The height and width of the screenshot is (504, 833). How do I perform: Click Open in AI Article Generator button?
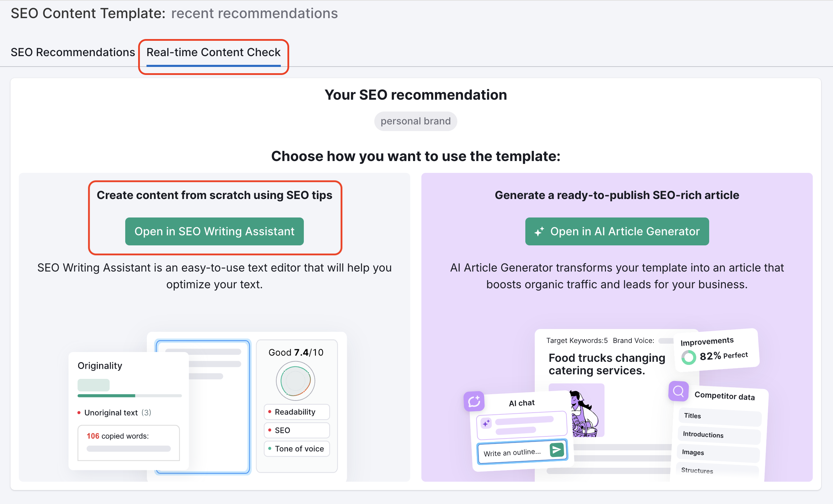(617, 231)
